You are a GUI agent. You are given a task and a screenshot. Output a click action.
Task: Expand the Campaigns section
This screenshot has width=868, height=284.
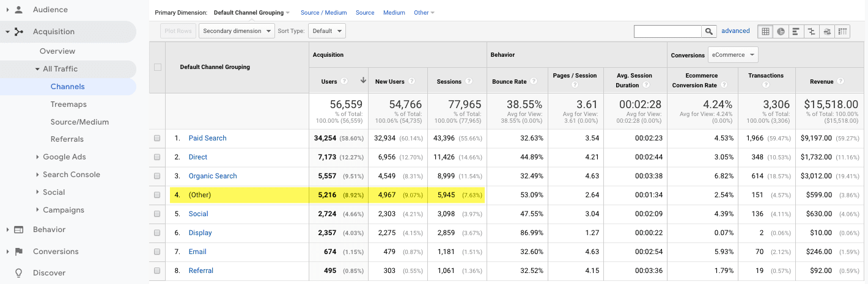(37, 210)
